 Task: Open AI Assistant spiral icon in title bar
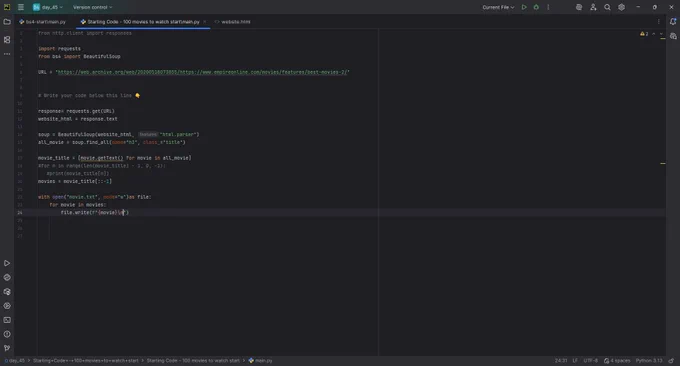(579, 7)
